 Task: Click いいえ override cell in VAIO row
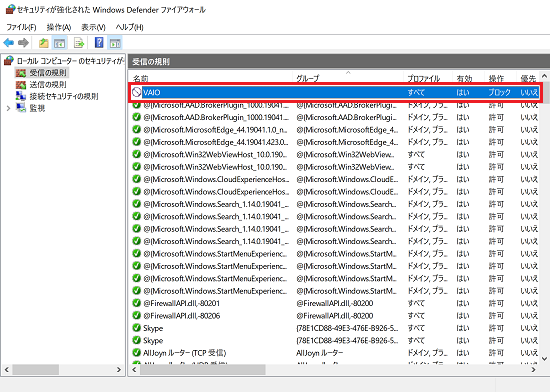(529, 93)
